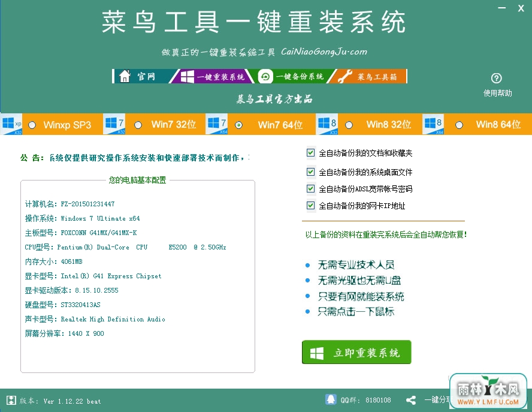
Task: Click the 操作系统 Windows 7 Ultimate x64 row
Action: (82, 218)
